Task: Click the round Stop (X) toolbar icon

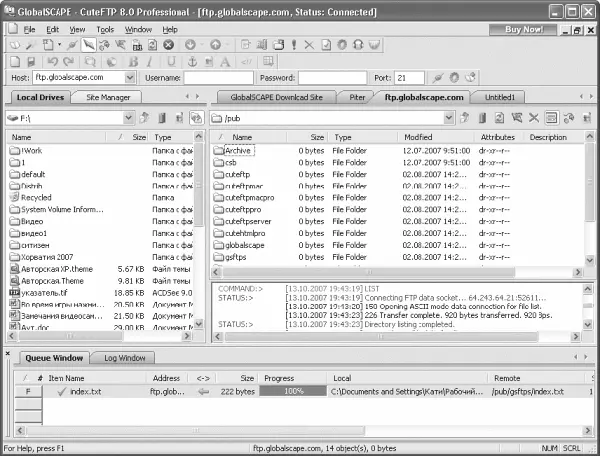Action: pos(168,45)
